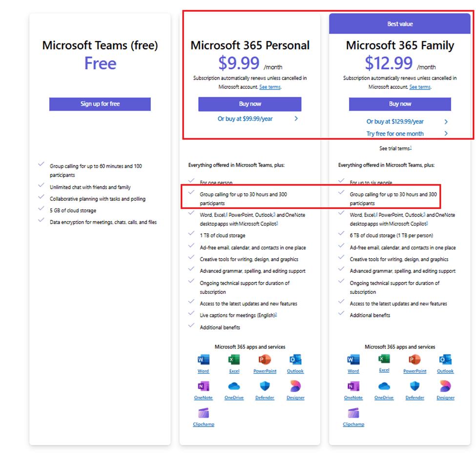Click See trial terms footnote link
The height and width of the screenshot is (454, 476).
pyautogui.click(x=395, y=148)
